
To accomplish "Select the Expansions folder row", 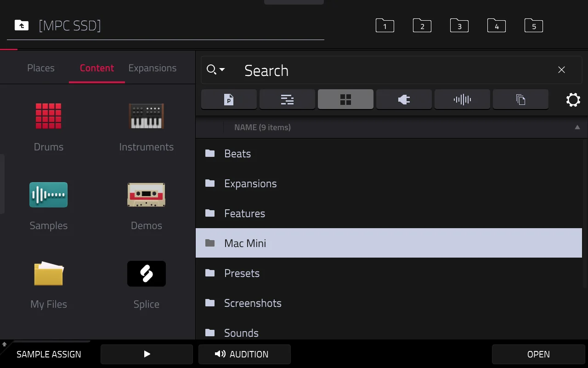I will [x=389, y=183].
